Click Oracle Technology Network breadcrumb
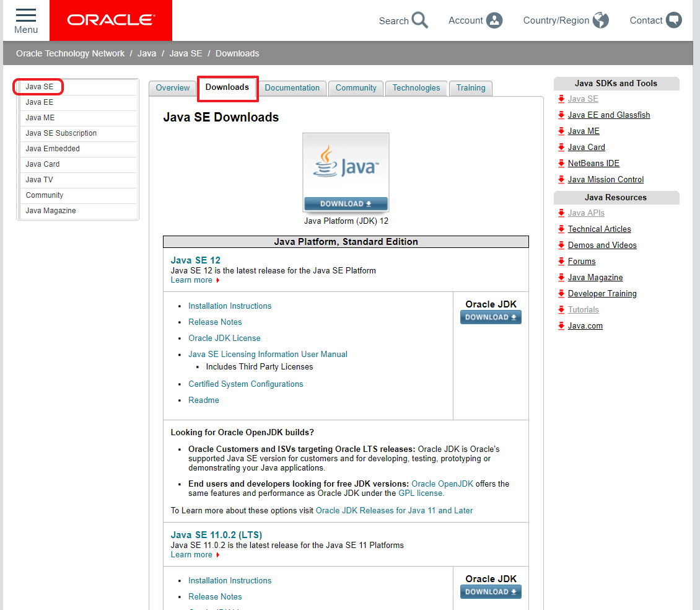 [x=70, y=54]
